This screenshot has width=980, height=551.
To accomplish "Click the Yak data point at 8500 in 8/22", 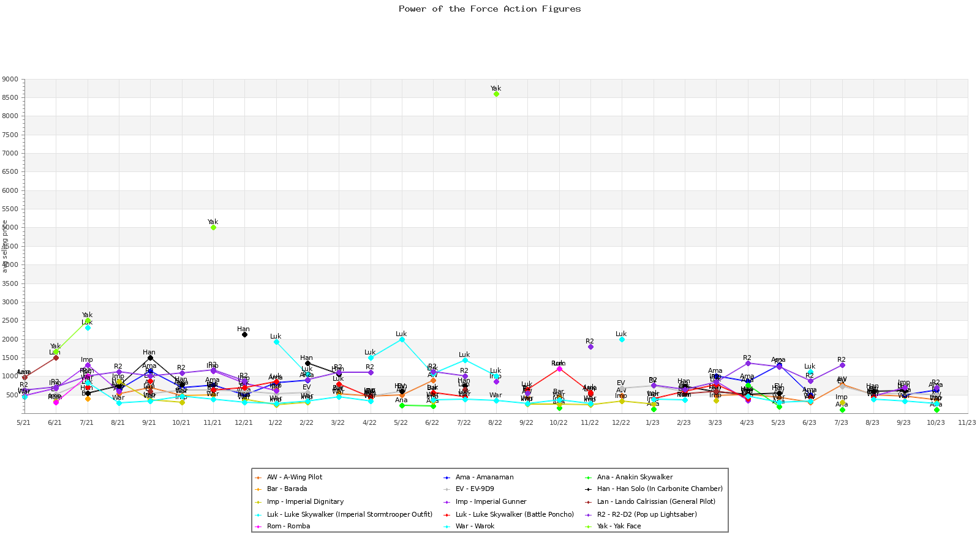I will pyautogui.click(x=496, y=94).
